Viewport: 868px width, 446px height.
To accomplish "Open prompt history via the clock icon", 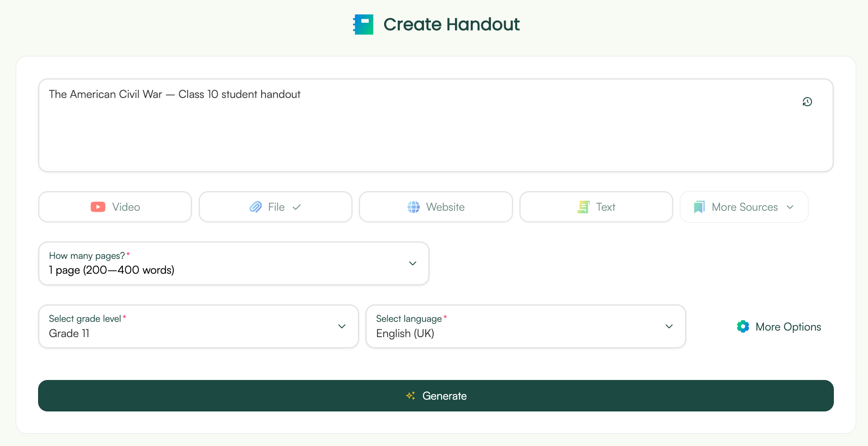I will (807, 101).
